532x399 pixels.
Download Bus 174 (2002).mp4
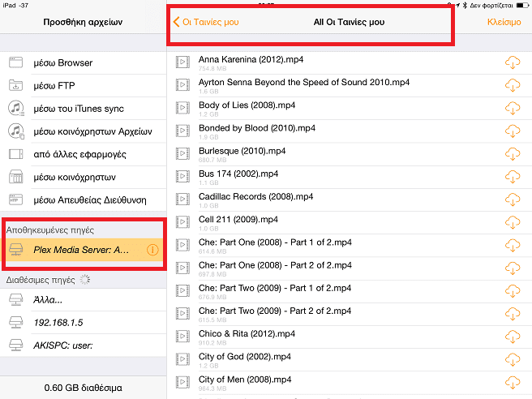[x=513, y=177]
